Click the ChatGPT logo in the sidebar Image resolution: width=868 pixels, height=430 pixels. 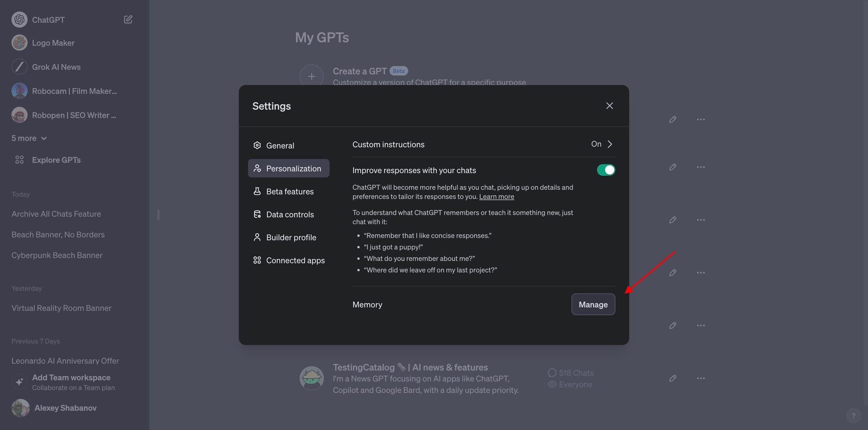tap(19, 19)
